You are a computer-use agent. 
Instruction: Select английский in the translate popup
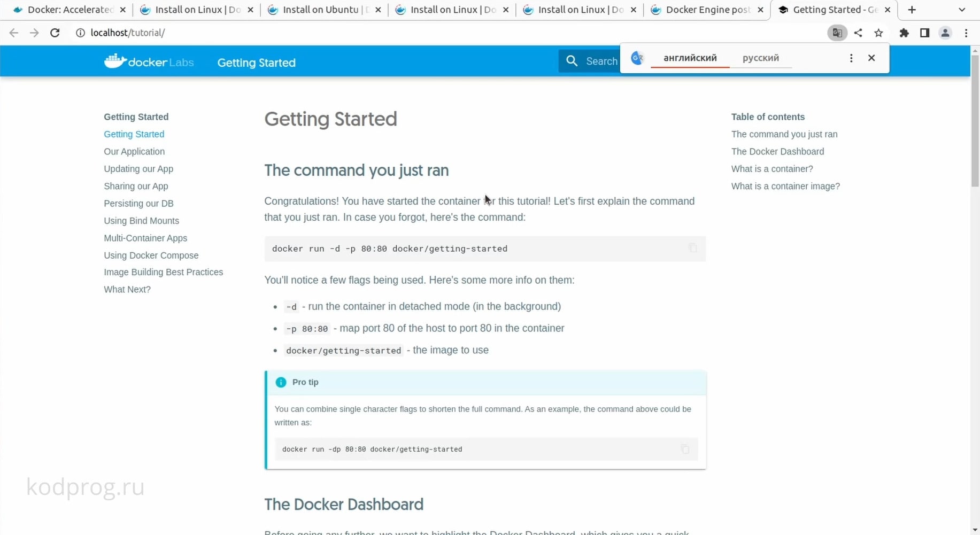coord(690,58)
